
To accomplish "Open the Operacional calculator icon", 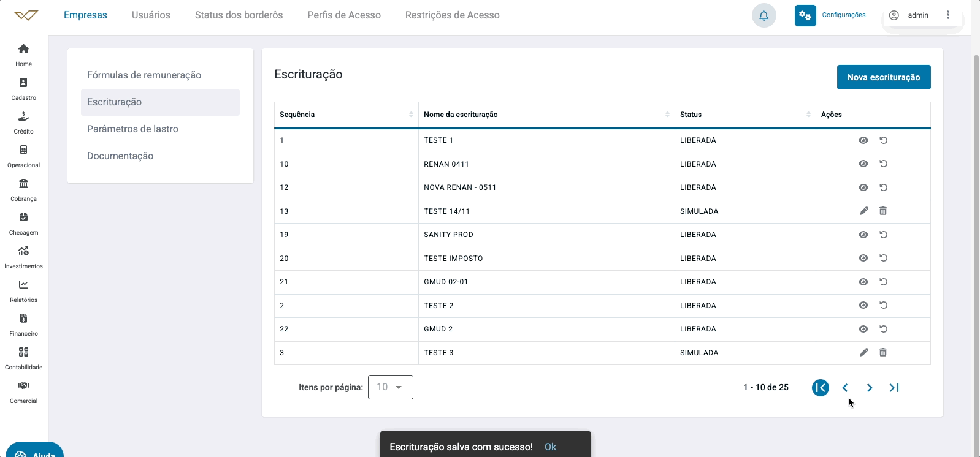I will [x=23, y=150].
